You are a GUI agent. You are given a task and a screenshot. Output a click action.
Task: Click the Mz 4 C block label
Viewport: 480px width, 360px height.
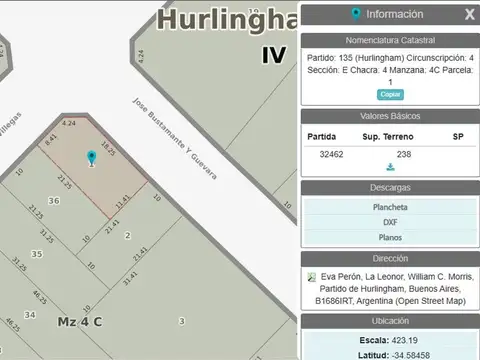pos(80,322)
